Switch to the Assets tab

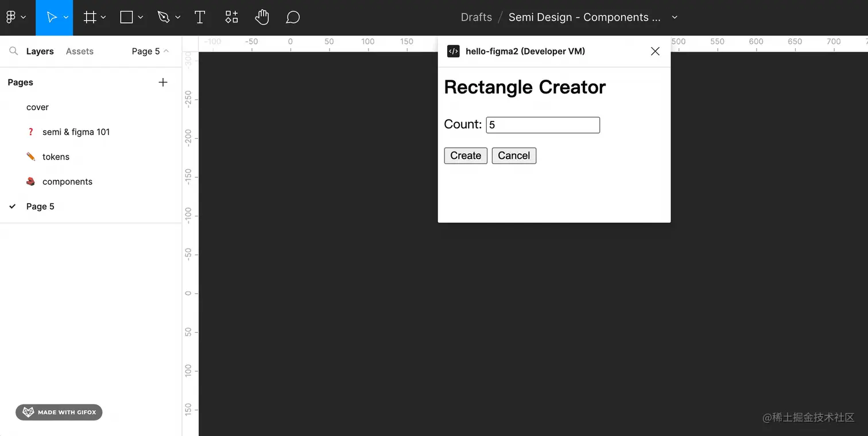[x=79, y=51]
